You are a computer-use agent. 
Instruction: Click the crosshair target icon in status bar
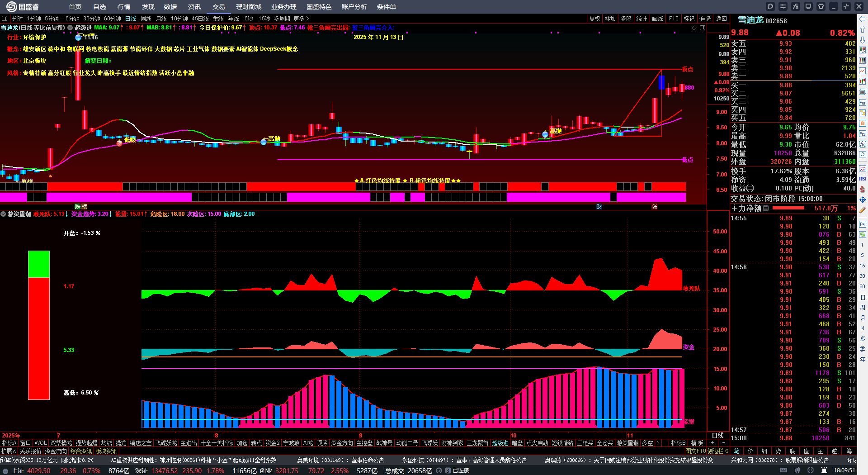[811, 470]
